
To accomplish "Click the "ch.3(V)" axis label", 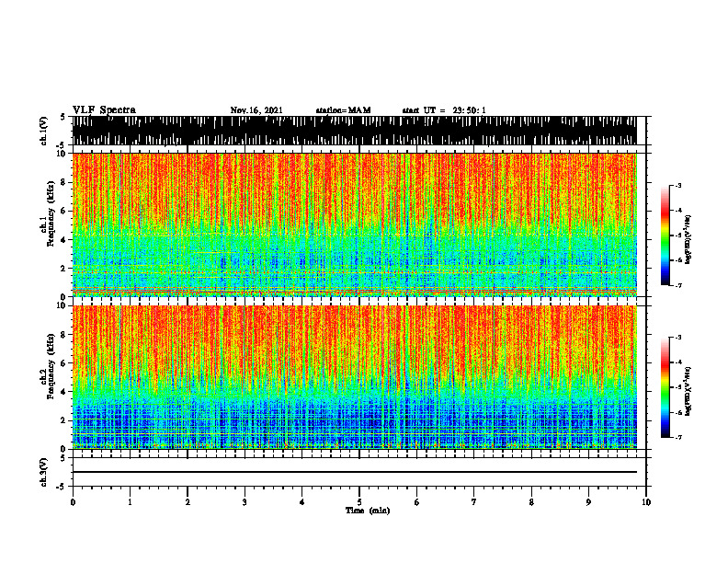I will pos(43,472).
